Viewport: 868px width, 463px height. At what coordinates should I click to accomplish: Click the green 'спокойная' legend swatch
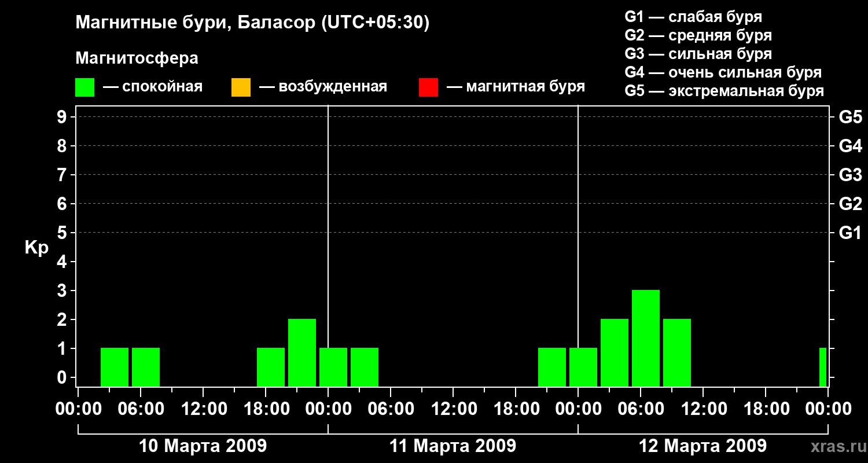pyautogui.click(x=85, y=87)
